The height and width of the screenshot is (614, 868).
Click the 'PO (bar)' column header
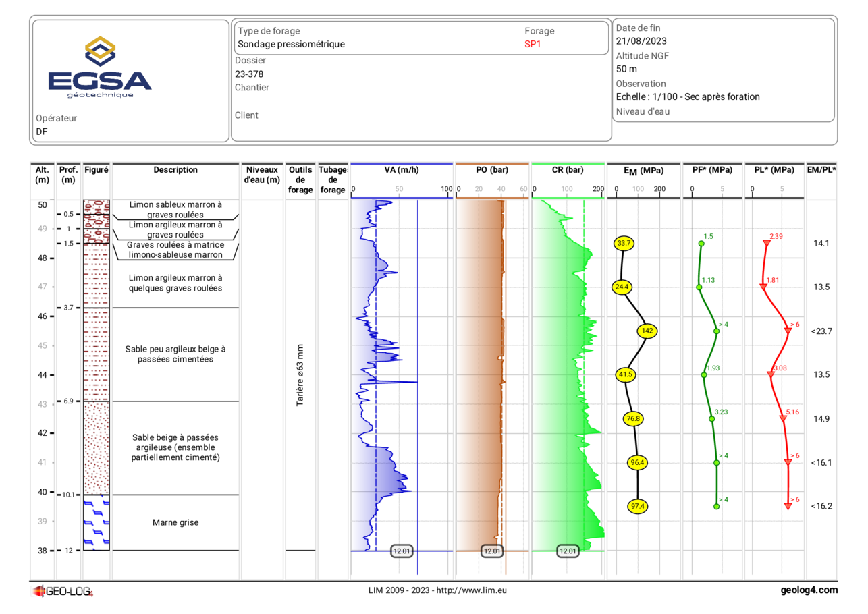pyautogui.click(x=491, y=170)
